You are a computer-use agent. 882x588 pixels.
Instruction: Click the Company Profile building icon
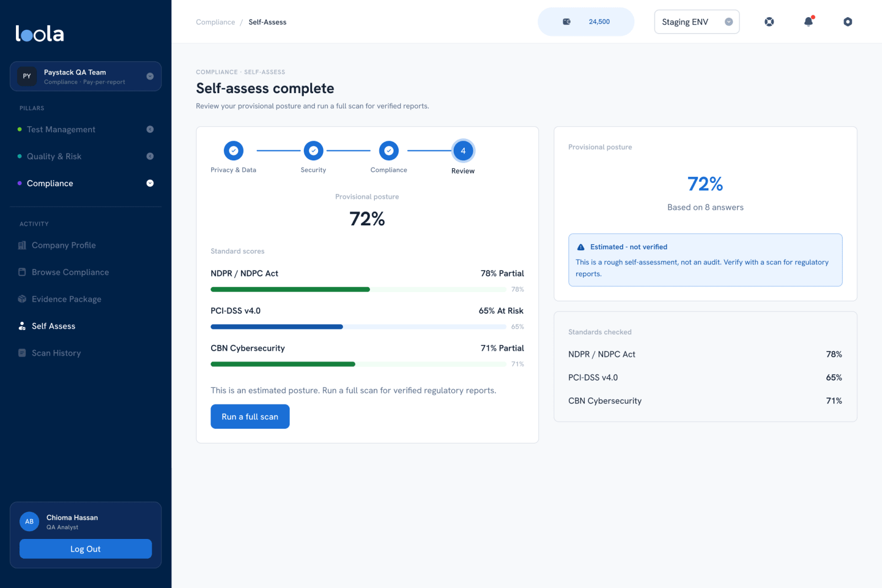[22, 245]
